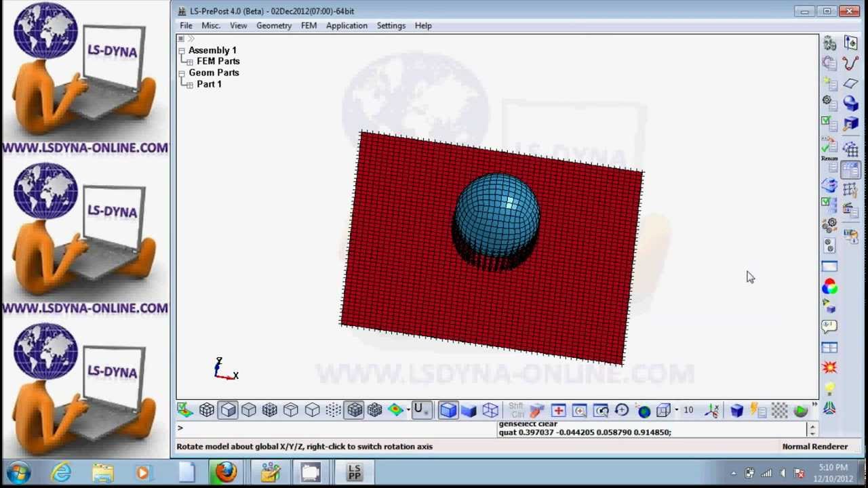This screenshot has height=488, width=868.
Task: Click the light bulb lighting icon
Action: point(829,388)
